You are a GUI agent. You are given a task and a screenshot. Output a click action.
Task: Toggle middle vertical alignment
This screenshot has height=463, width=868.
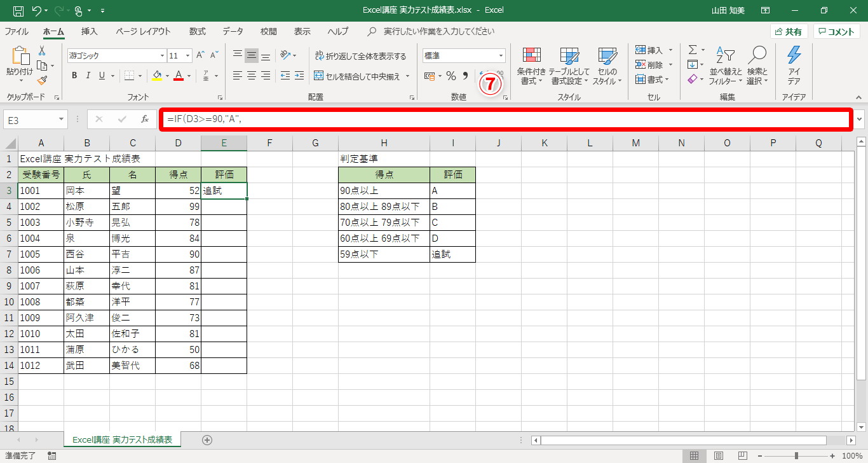pos(252,55)
